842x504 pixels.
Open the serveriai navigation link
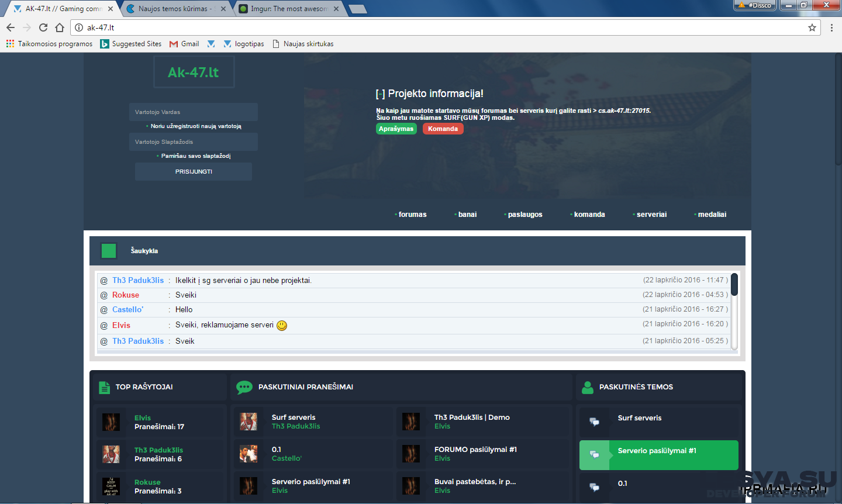(651, 215)
